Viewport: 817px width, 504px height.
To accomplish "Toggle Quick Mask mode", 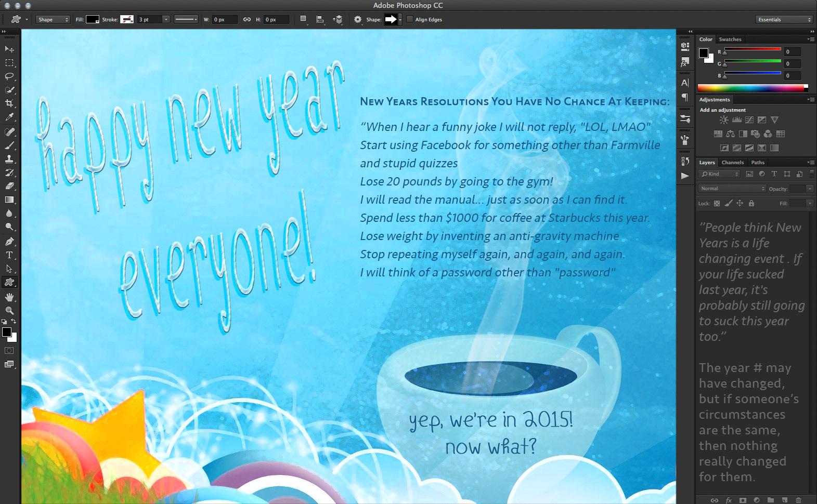I will point(9,351).
